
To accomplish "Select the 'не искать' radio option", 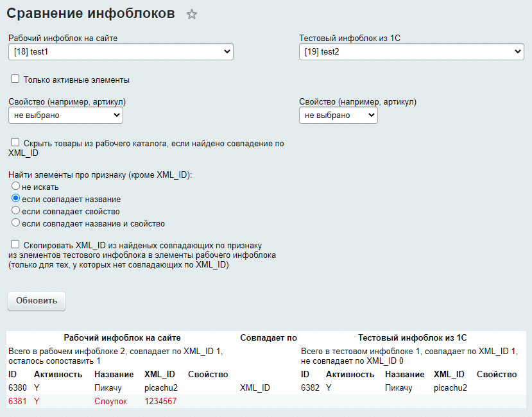I will coord(16,186).
